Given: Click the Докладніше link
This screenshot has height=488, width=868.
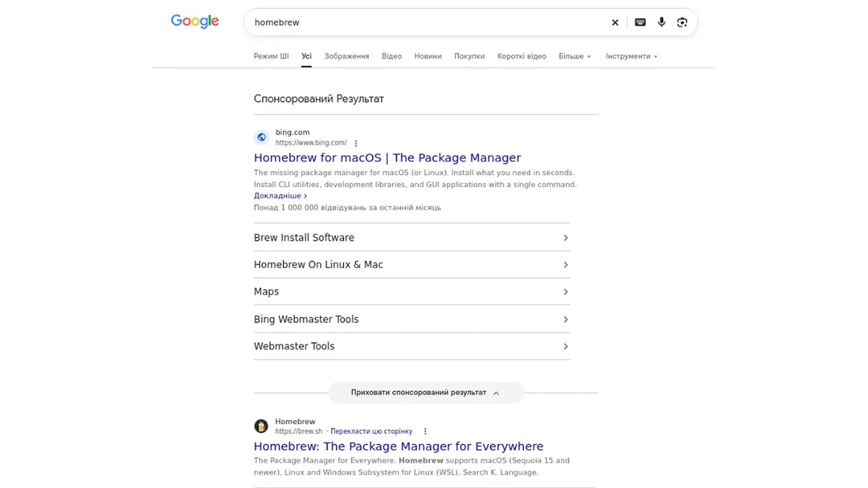Looking at the screenshot, I should pos(280,196).
